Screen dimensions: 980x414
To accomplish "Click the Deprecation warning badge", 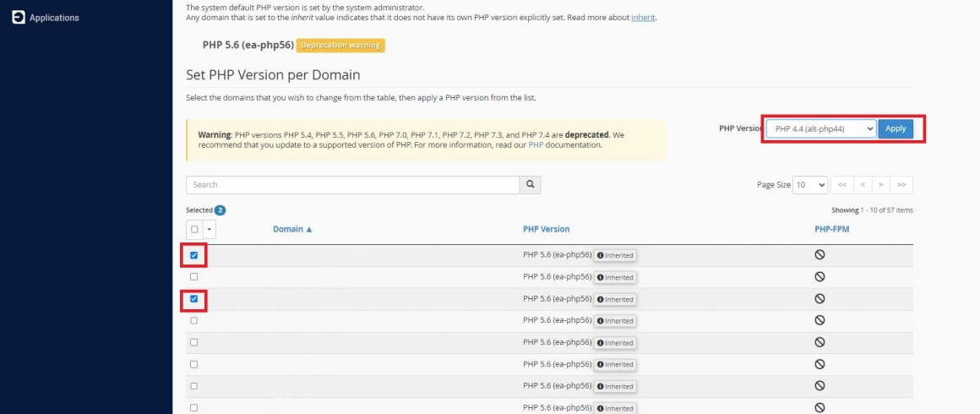I will [x=340, y=45].
